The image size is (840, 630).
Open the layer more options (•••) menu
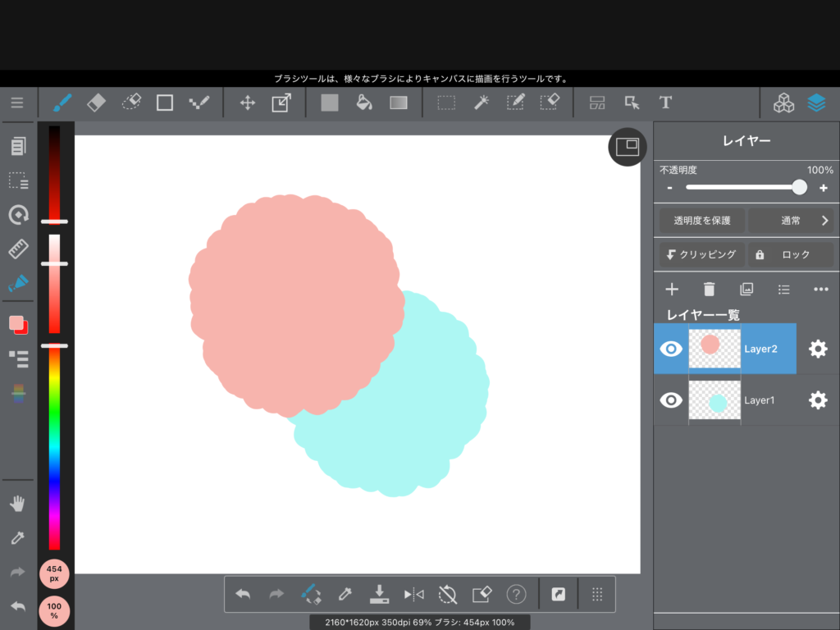pyautogui.click(x=820, y=289)
